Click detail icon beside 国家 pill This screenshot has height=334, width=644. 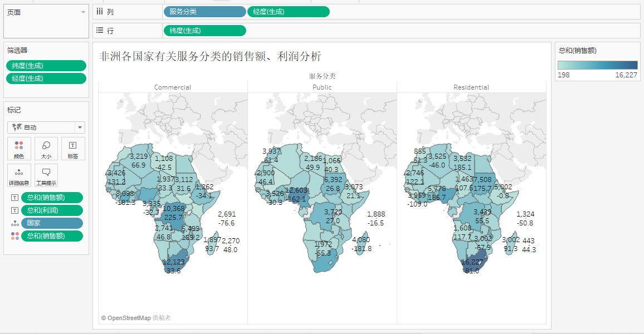pos(14,223)
